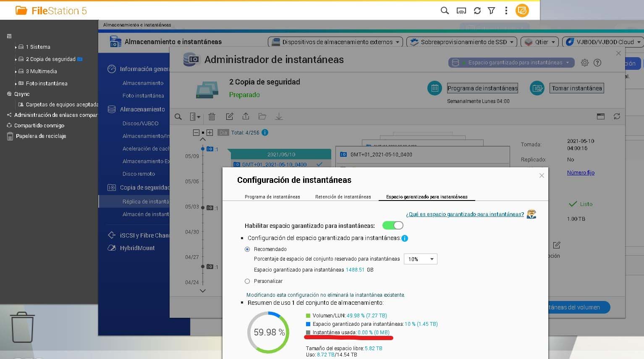Select Papelera de reciclaje in sidebar
Screen dimensions: 644x359
[41, 136]
